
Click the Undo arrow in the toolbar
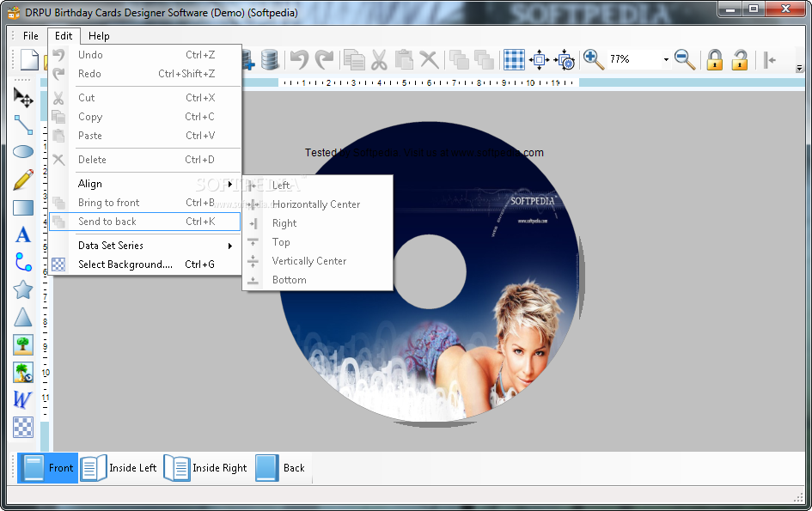[x=299, y=59]
